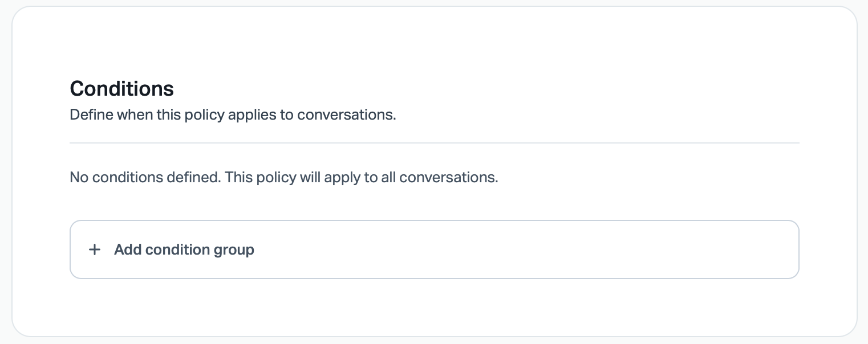This screenshot has height=344, width=868.
Task: Click the plus icon for adding conditions
Action: pos(95,249)
